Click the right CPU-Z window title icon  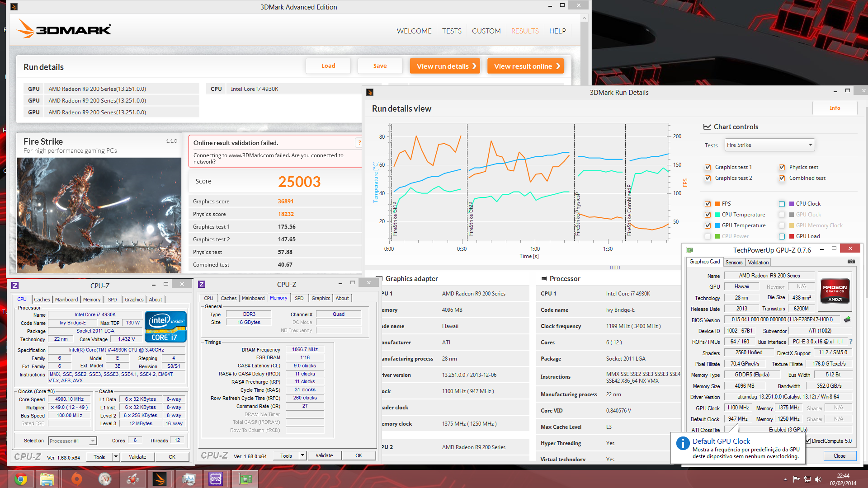pos(202,284)
